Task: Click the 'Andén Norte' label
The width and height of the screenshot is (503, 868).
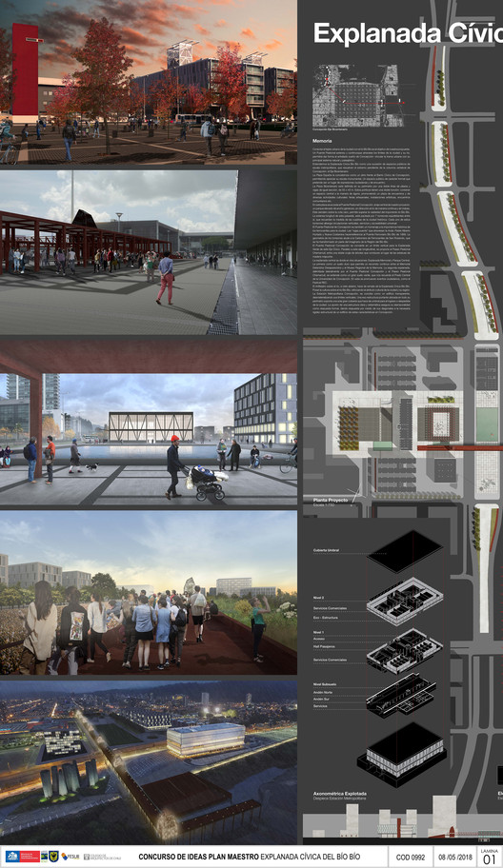Action: click(x=323, y=693)
